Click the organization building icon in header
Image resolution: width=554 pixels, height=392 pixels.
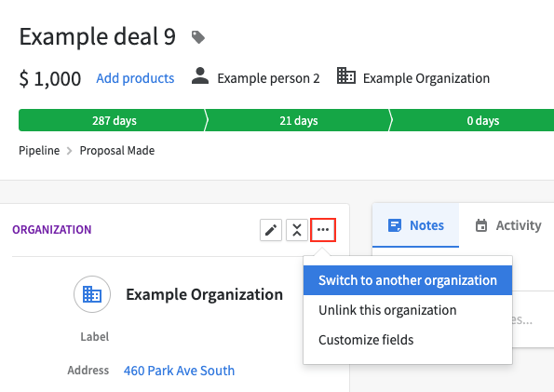(345, 75)
